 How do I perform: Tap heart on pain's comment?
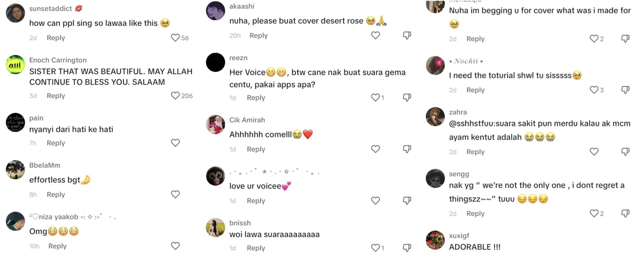[x=175, y=143]
